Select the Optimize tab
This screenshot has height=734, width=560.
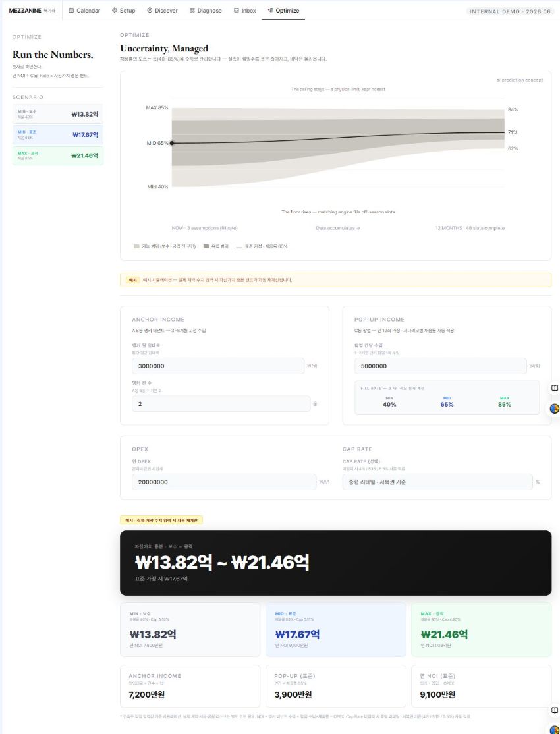pyautogui.click(x=283, y=11)
